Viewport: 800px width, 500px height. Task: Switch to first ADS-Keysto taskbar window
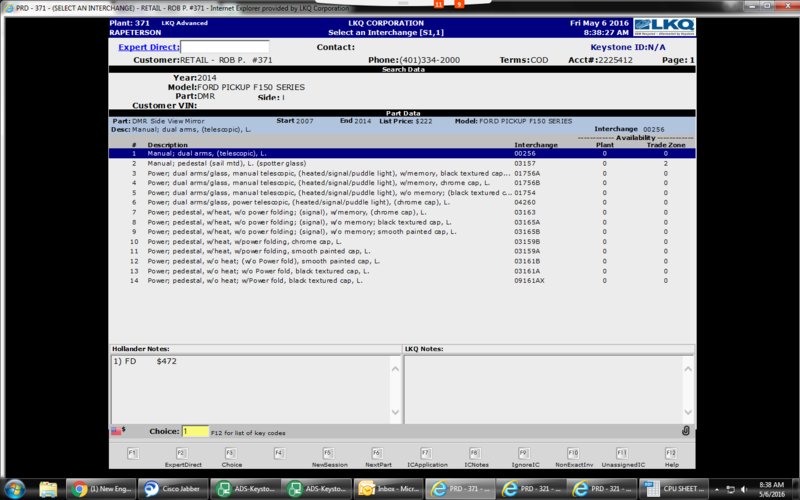coord(244,489)
